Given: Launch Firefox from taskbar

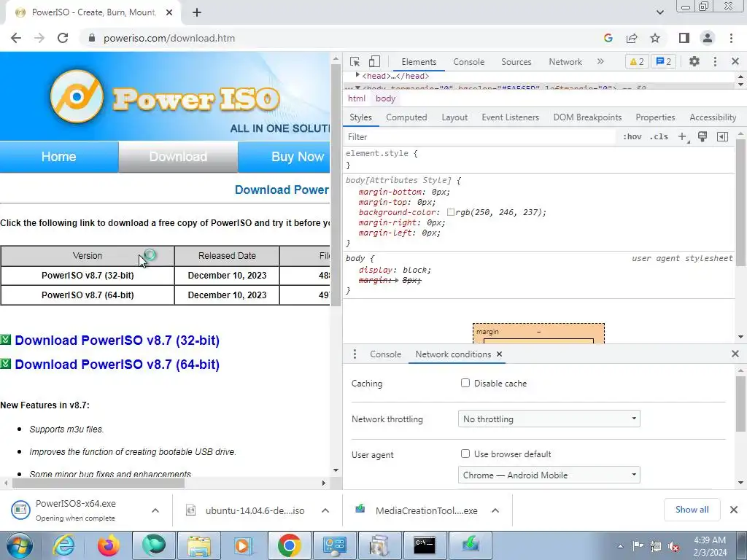Looking at the screenshot, I should 109,545.
